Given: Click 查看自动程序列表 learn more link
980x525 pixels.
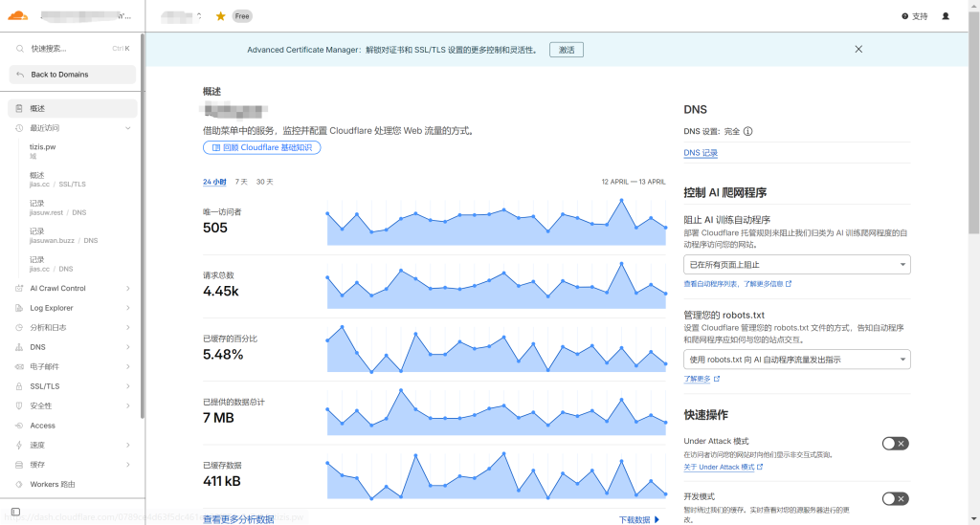Looking at the screenshot, I should coord(738,283).
